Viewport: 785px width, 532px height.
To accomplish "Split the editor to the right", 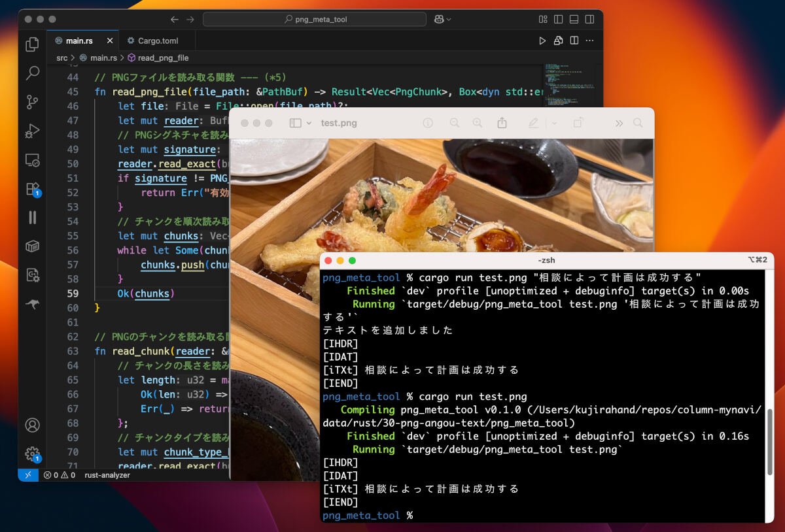I will [574, 41].
